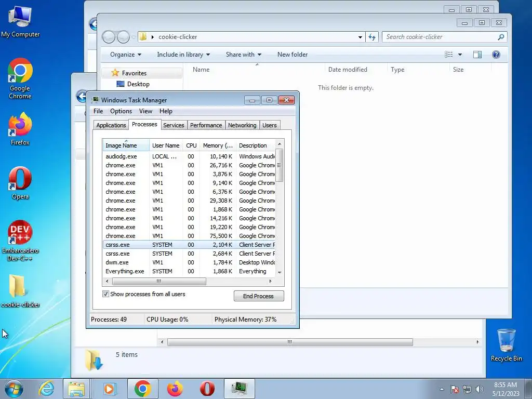532x399 pixels.
Task: Open My Computer desktop icon
Action: (x=20, y=21)
